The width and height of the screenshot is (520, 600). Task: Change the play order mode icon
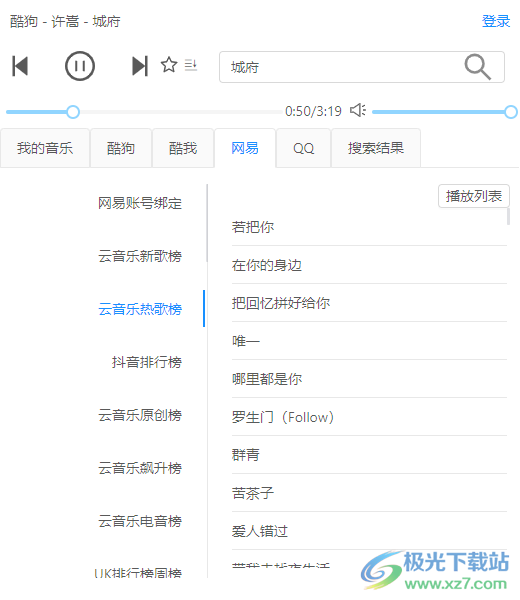click(x=191, y=65)
